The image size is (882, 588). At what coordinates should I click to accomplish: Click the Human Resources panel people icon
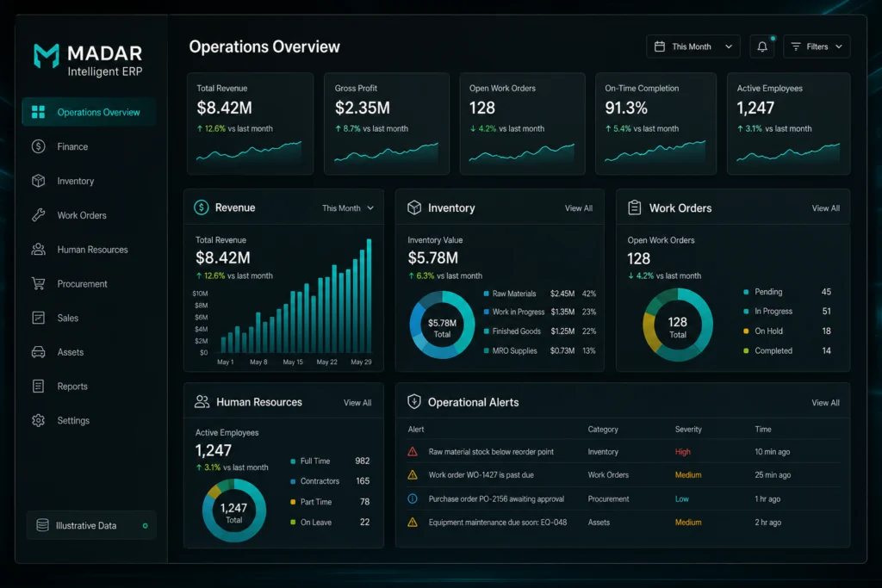tap(202, 402)
